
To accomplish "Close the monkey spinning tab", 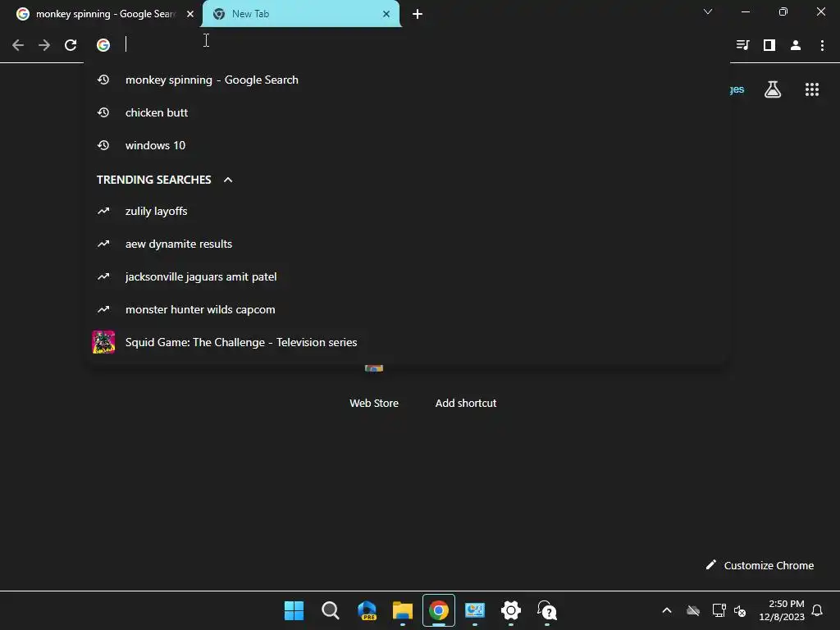I will tap(190, 14).
